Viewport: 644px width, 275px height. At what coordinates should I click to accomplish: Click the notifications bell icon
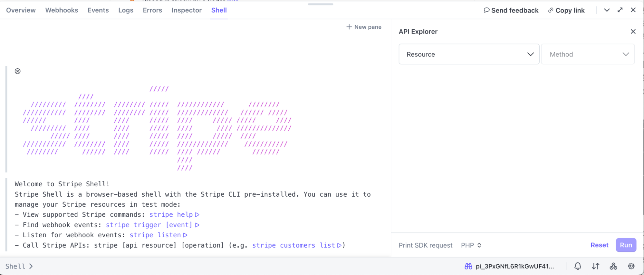[x=578, y=266]
